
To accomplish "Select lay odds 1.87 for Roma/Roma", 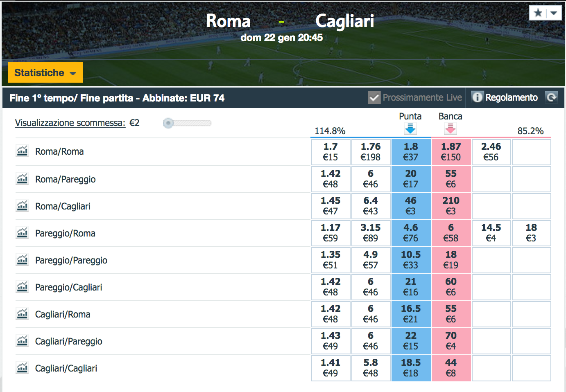I will 451,152.
